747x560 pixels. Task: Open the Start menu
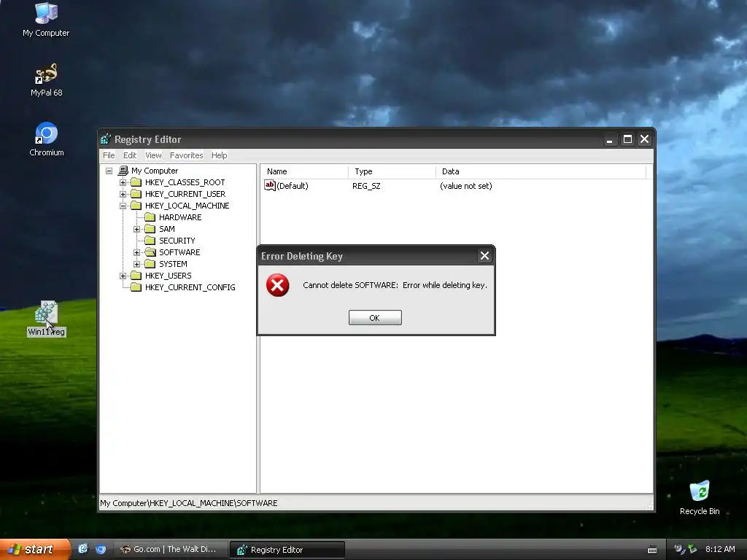click(34, 550)
